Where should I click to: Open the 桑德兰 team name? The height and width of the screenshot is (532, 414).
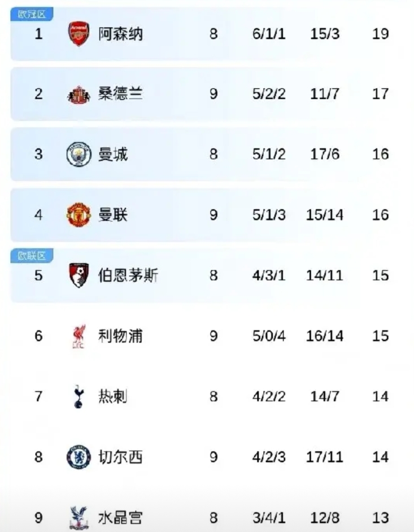point(120,94)
